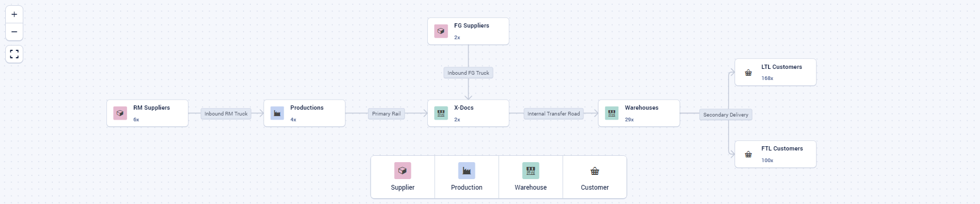The height and width of the screenshot is (204, 980).
Task: Click the warehouse icon on Warehouses node
Action: [612, 113]
